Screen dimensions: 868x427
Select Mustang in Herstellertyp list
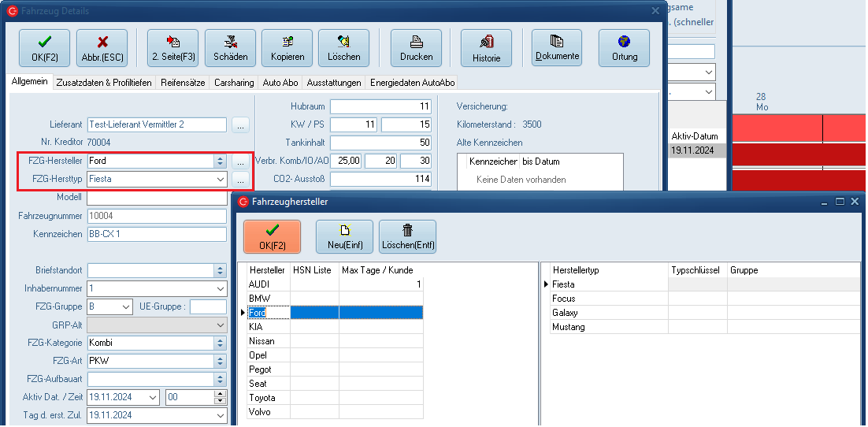(x=569, y=327)
